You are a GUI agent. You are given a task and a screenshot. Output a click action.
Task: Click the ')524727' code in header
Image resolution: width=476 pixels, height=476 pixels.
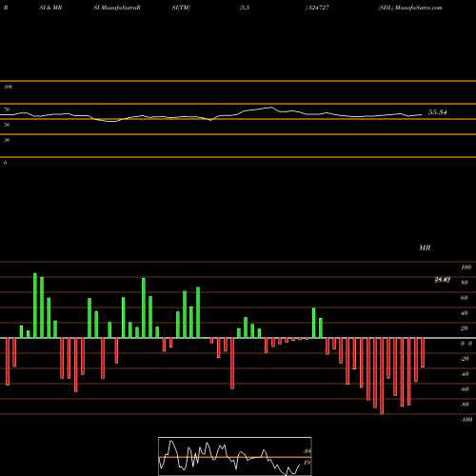click(x=317, y=8)
